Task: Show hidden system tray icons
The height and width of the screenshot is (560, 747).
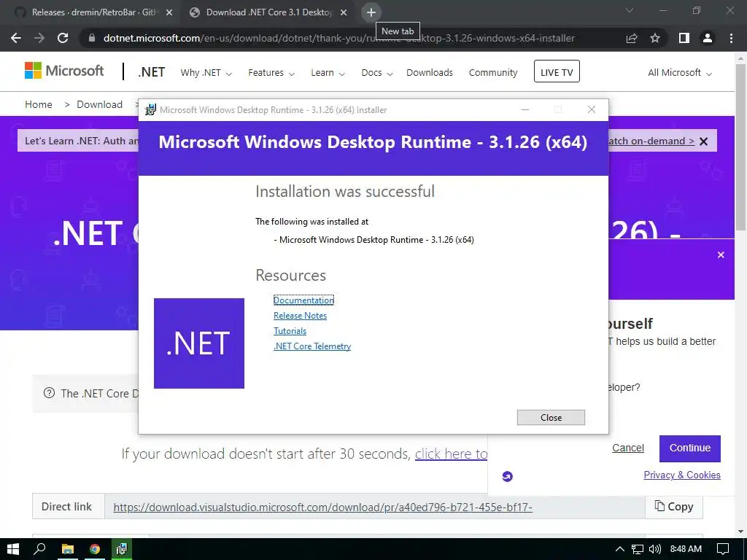Action: pos(620,549)
